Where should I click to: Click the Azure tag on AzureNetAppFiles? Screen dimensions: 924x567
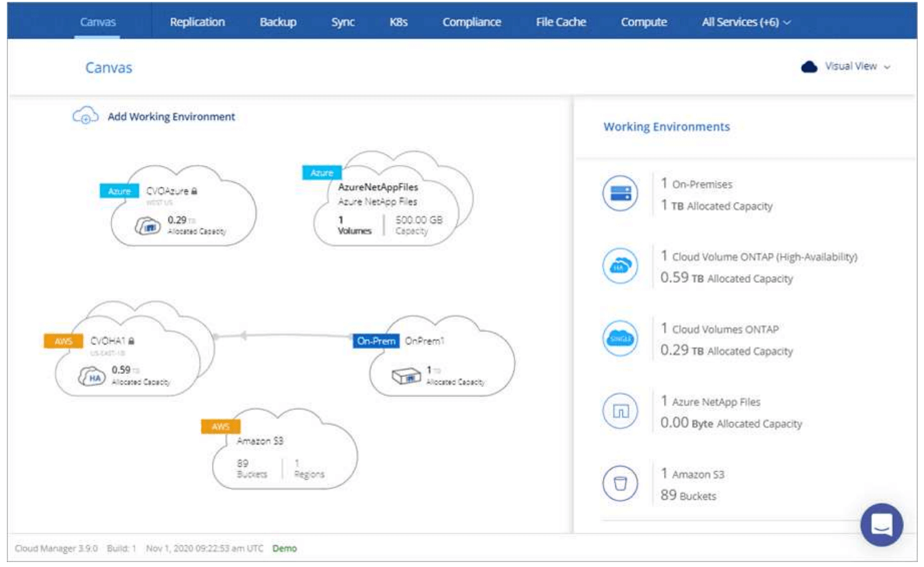click(x=322, y=173)
